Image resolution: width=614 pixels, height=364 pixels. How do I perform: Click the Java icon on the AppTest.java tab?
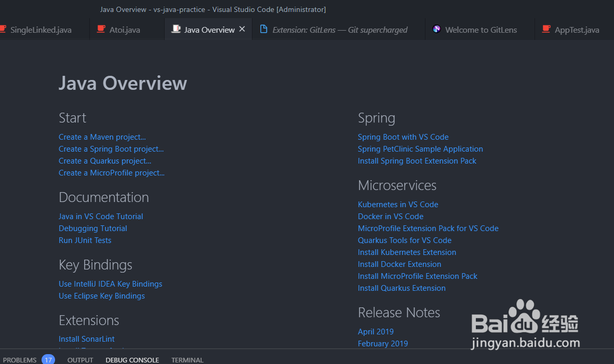pyautogui.click(x=546, y=29)
